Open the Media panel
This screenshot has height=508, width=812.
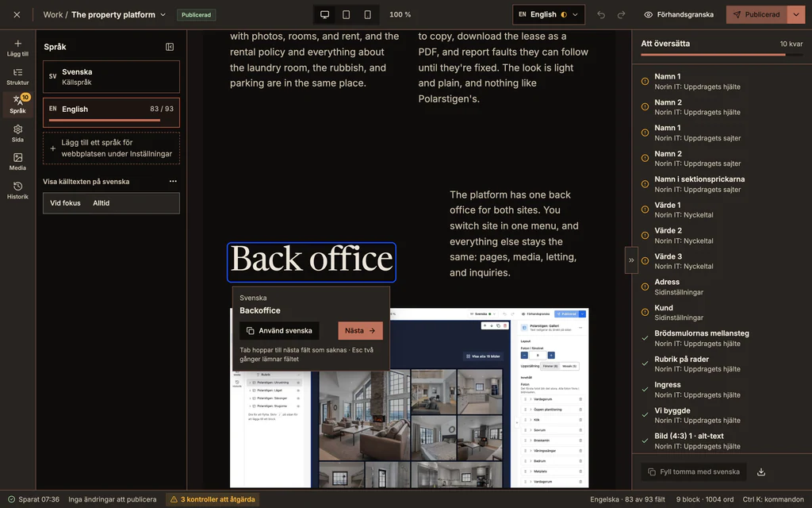[x=17, y=161]
